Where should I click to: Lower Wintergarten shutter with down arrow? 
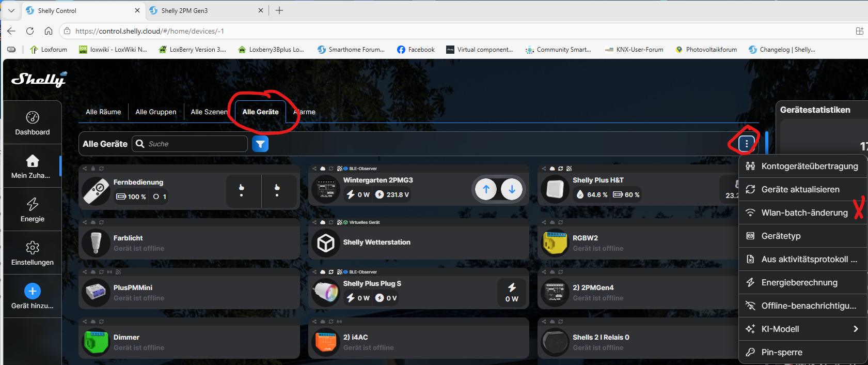pyautogui.click(x=512, y=189)
